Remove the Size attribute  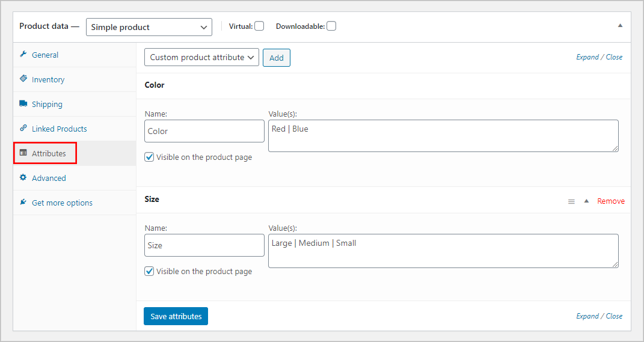click(610, 201)
